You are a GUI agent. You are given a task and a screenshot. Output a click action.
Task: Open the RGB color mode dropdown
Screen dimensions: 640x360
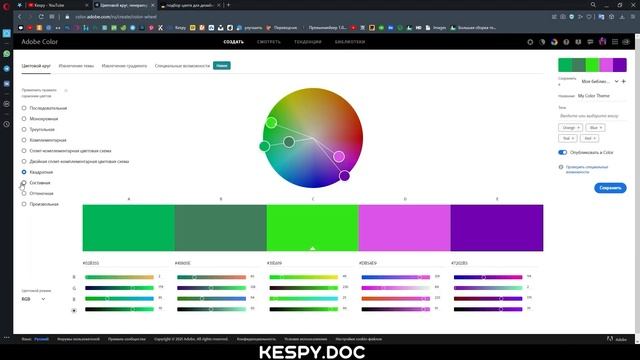tap(33, 299)
